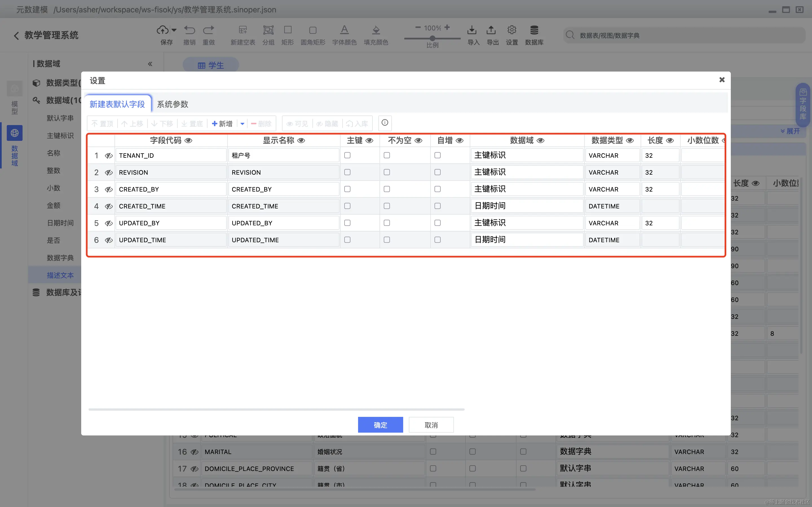Open the save dropdown arrow

click(x=174, y=30)
